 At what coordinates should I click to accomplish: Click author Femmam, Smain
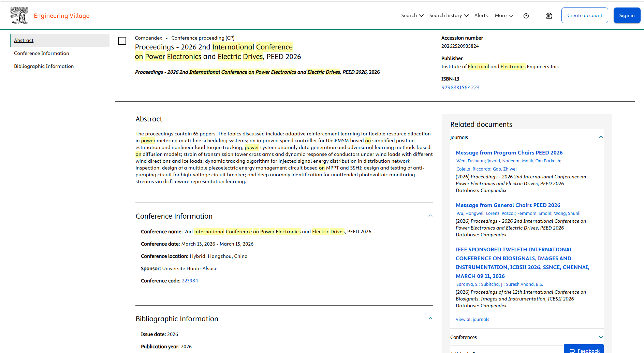click(535, 214)
